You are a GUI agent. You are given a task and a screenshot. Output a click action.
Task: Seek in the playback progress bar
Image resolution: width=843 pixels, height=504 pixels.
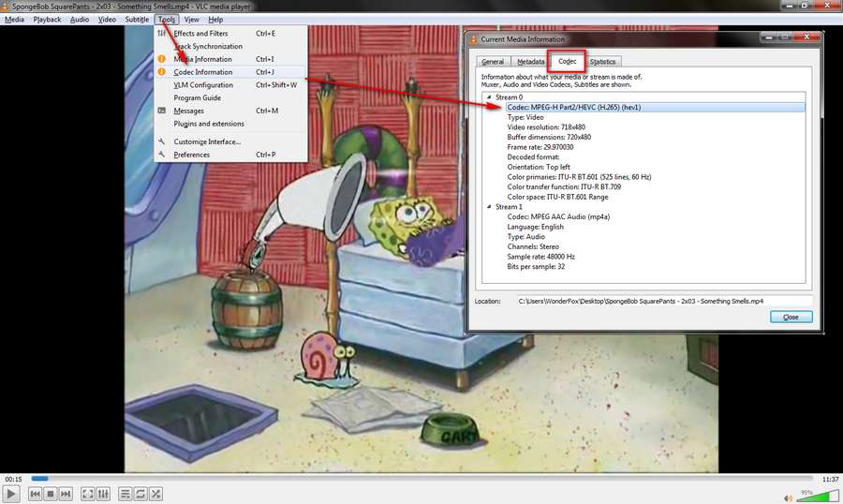click(422, 478)
